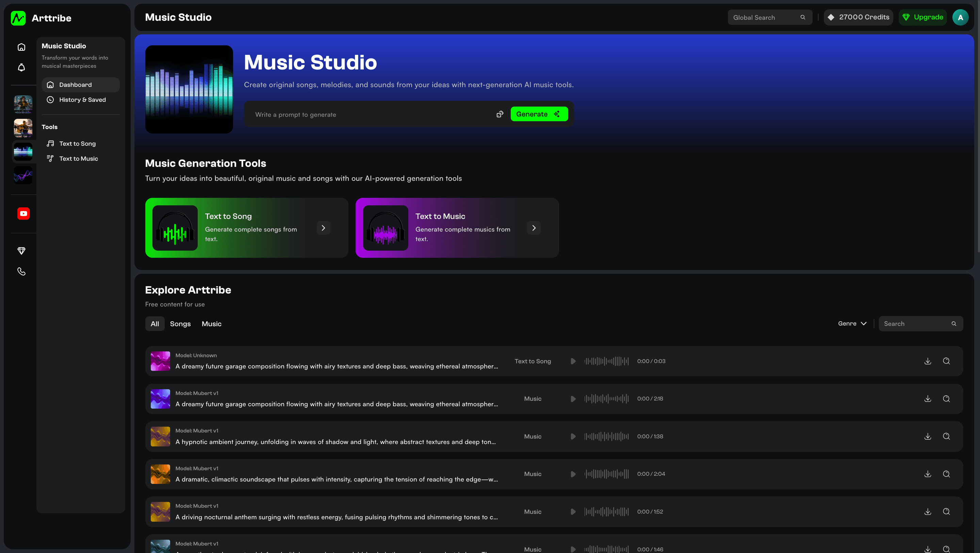This screenshot has width=980, height=553.
Task: Select the All tab in Explore
Action: [155, 324]
